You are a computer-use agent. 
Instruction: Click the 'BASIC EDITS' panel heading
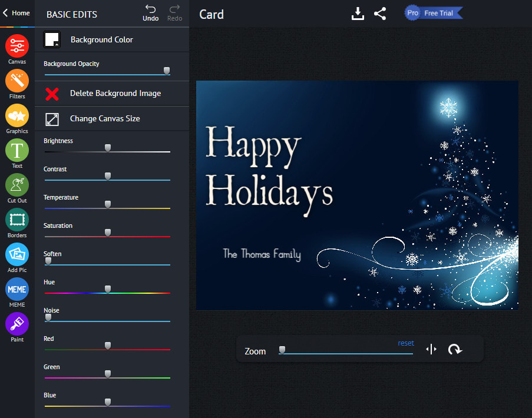pos(72,15)
